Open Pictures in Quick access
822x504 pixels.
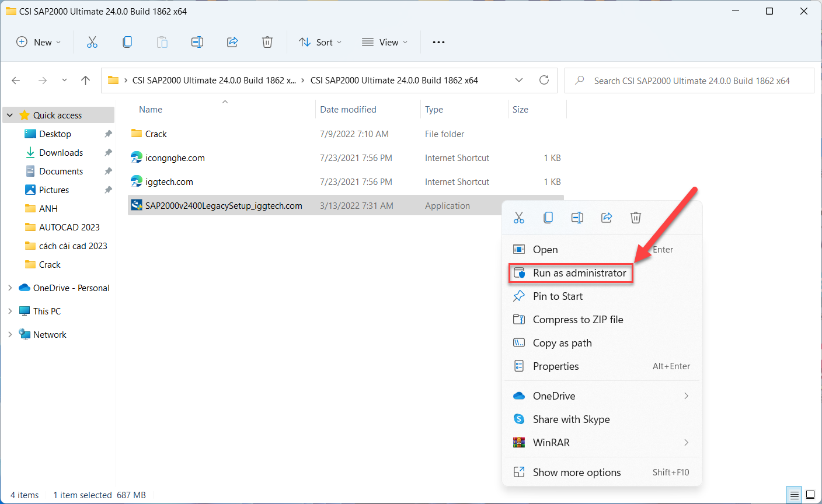coord(54,190)
